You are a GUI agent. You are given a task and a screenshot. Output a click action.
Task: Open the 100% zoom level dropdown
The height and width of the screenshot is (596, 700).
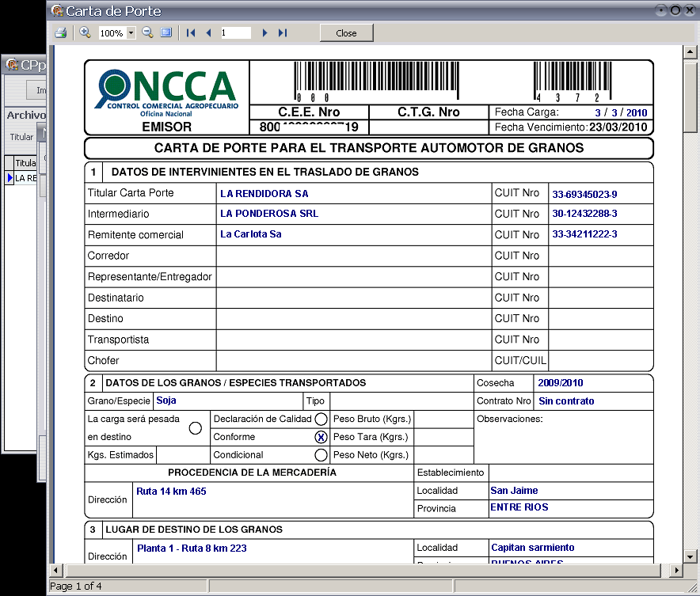(x=131, y=32)
